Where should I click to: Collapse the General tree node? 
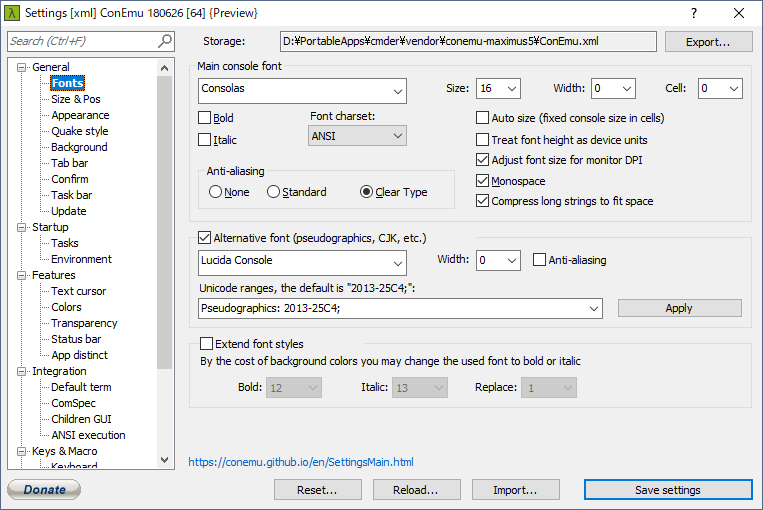21,67
